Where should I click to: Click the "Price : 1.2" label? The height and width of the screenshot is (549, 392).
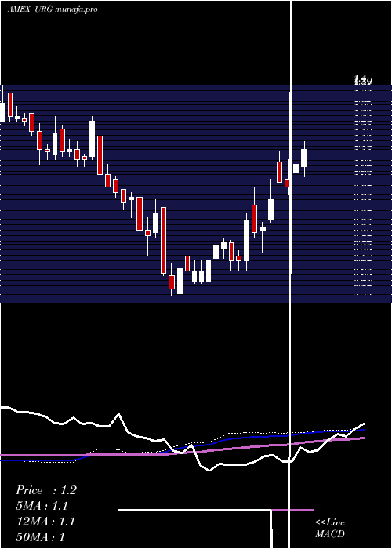(x=45, y=490)
